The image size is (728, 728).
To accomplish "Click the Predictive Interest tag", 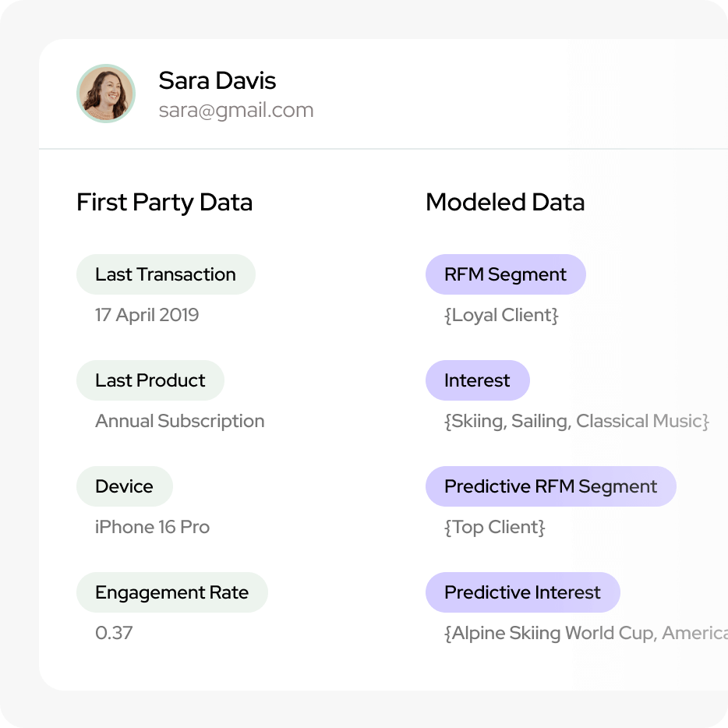I will (x=522, y=592).
